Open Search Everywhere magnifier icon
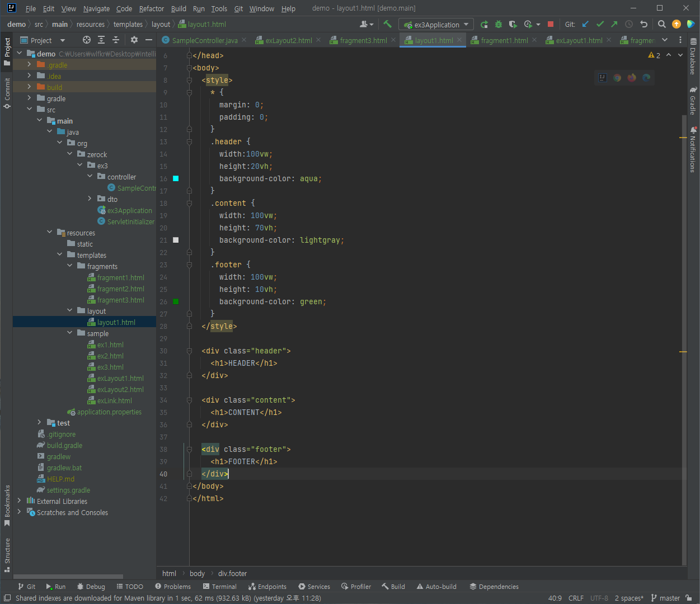The height and width of the screenshot is (604, 700). point(662,24)
